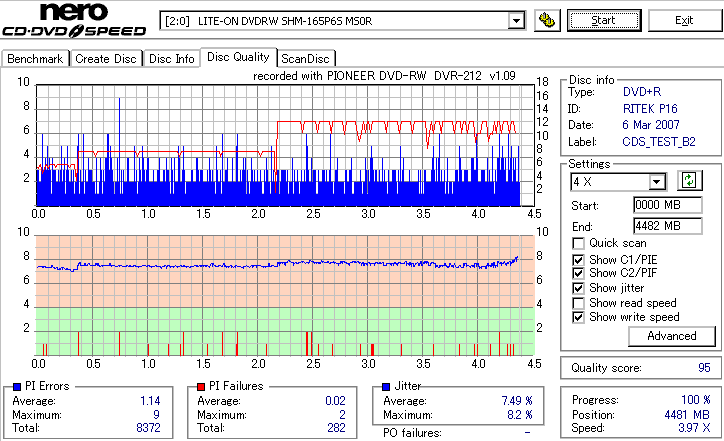This screenshot has height=441, width=724.
Task: Click the PI Errors average 1.14
Action: 150,401
